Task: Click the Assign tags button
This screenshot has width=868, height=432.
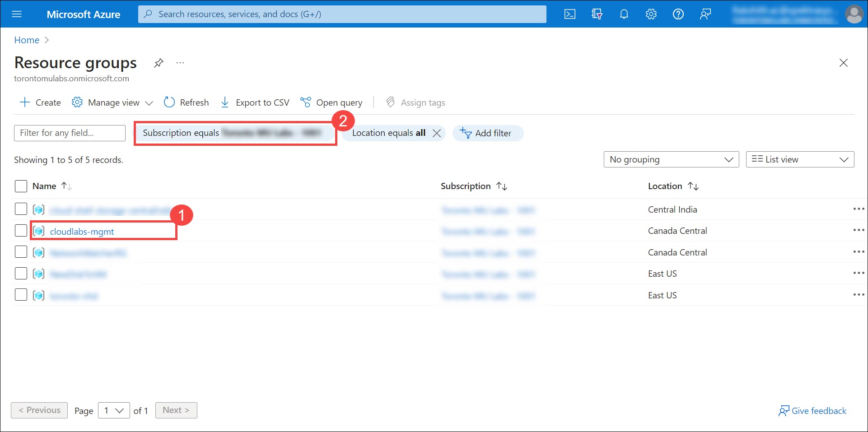Action: [x=415, y=102]
